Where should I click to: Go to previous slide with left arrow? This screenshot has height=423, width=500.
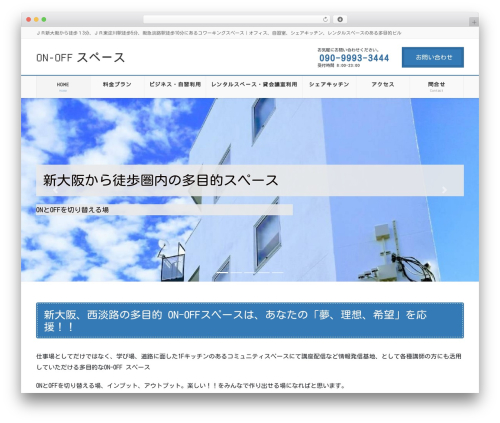[x=56, y=190]
